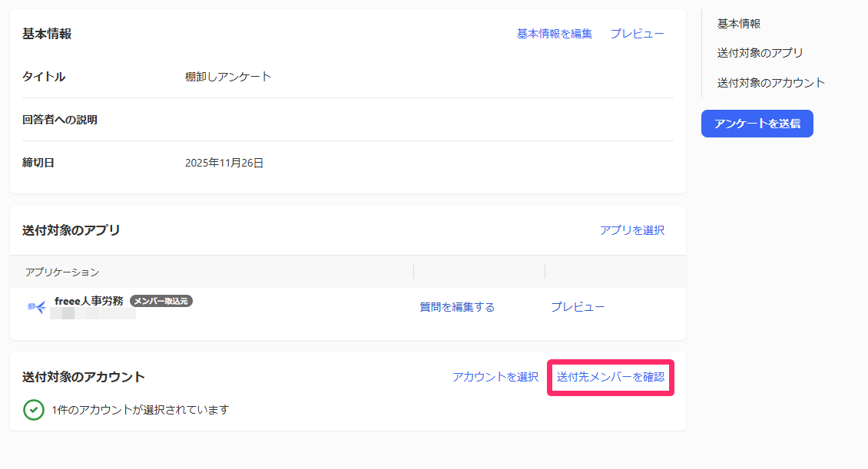The height and width of the screenshot is (469, 868).
Task: Open 質問を編集する for freee人事労務
Action: click(457, 307)
